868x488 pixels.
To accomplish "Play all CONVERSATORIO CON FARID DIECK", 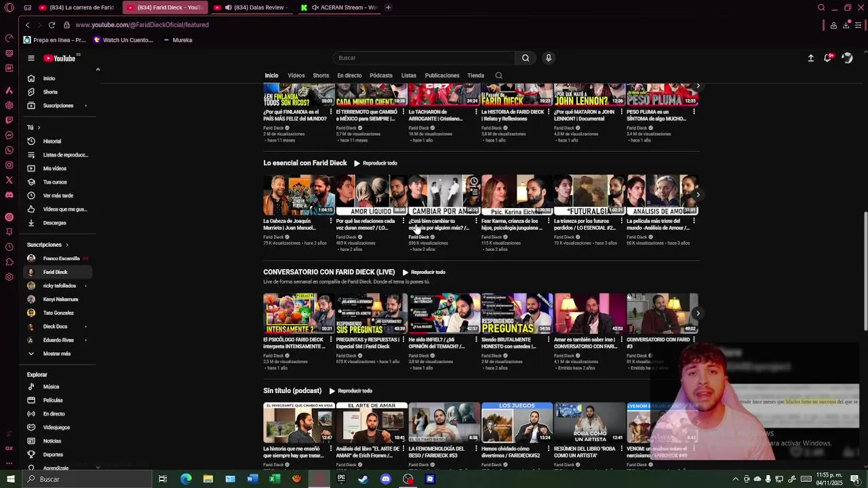I will tap(424, 272).
